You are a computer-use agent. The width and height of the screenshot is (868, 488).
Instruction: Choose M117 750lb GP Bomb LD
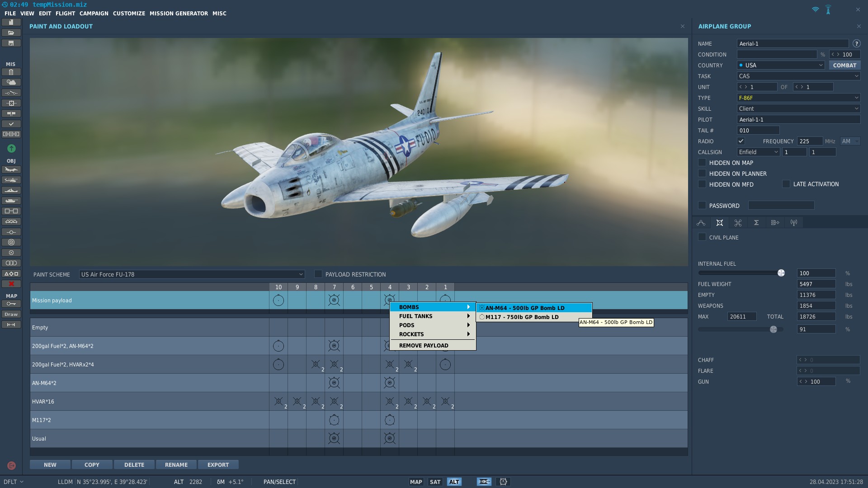[534, 317]
